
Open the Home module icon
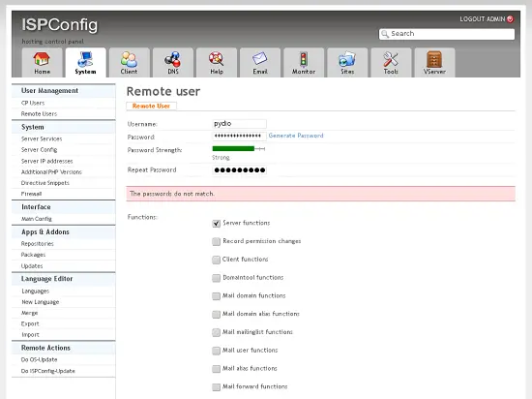pyautogui.click(x=42, y=59)
